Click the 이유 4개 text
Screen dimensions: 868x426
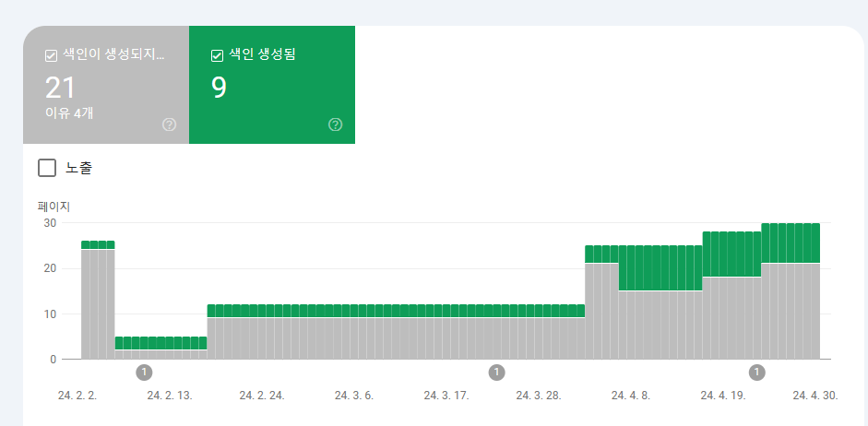(x=69, y=112)
